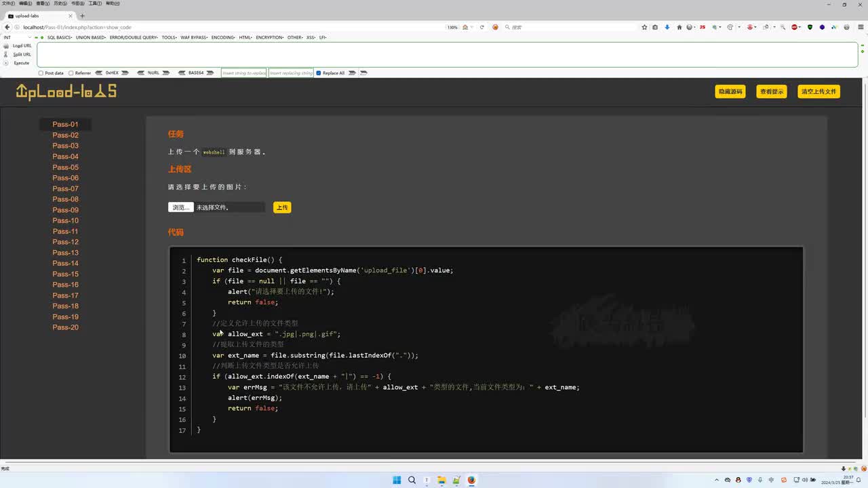Enable the Post data checkbox

coord(41,73)
